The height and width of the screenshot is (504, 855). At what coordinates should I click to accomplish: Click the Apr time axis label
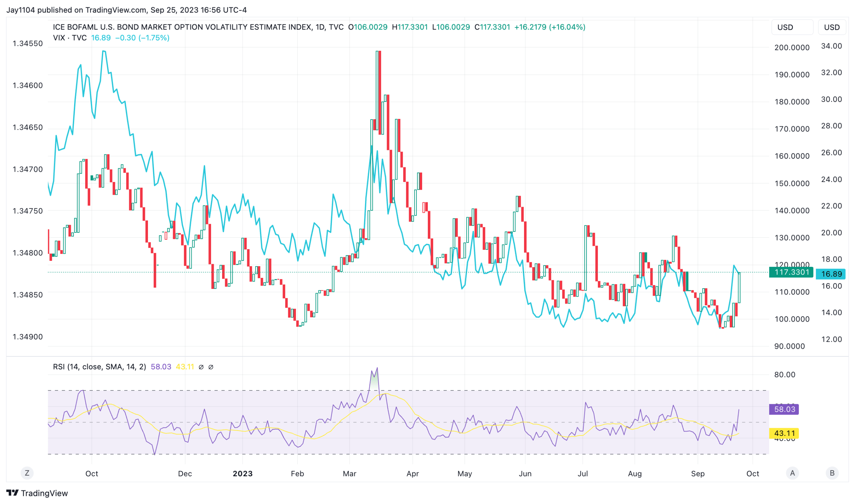click(412, 473)
